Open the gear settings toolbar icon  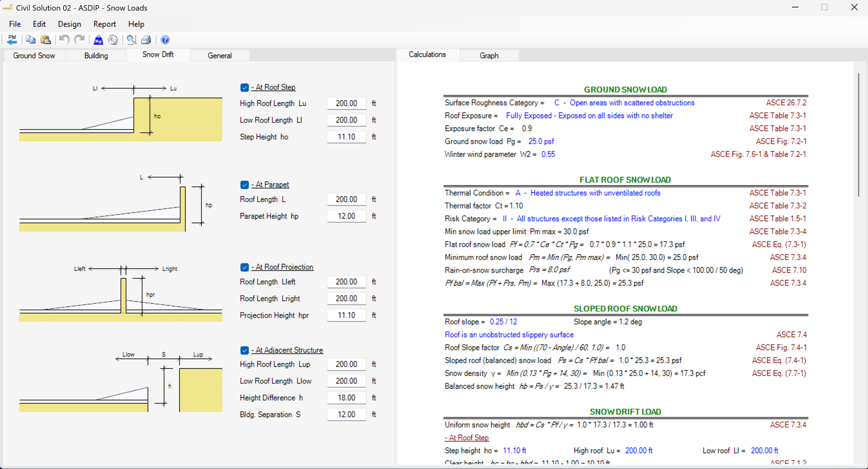[x=113, y=39]
